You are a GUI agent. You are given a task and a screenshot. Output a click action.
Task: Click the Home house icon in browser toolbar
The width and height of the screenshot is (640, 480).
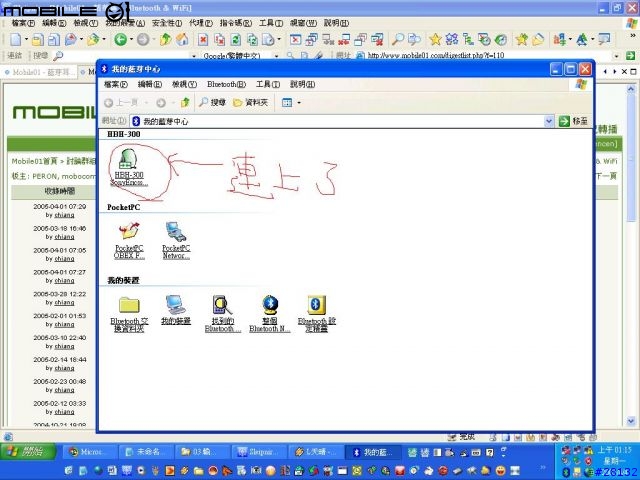(x=182, y=40)
